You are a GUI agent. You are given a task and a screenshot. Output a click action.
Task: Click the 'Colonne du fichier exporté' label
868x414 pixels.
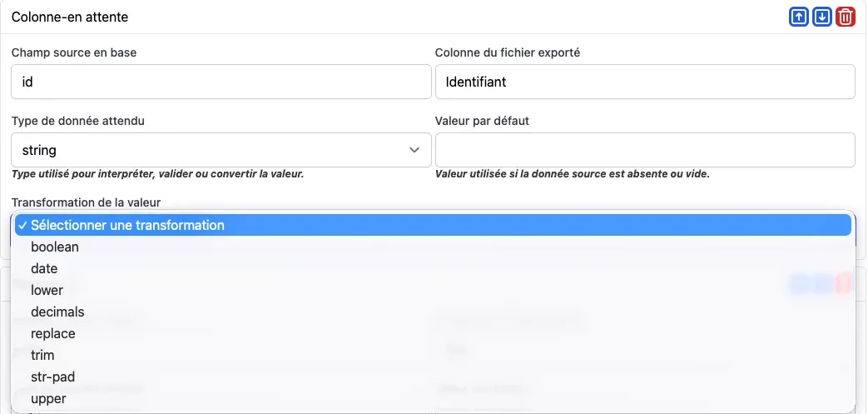(508, 52)
